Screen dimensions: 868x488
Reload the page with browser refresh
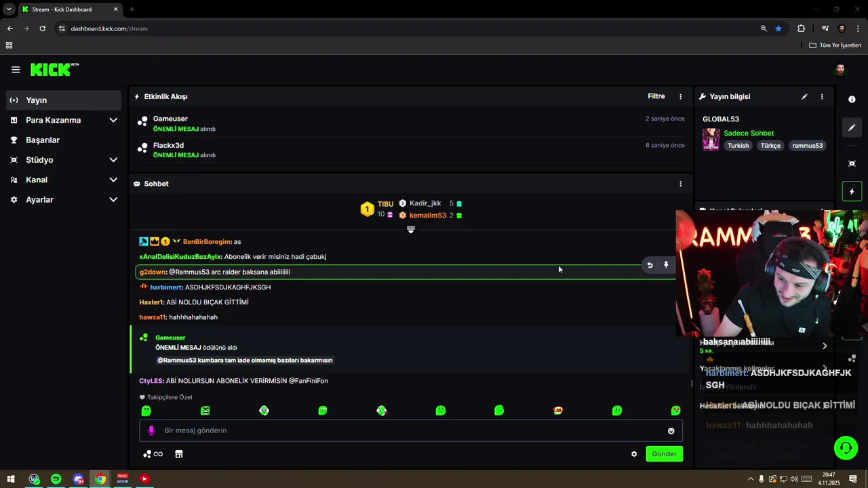click(x=43, y=28)
